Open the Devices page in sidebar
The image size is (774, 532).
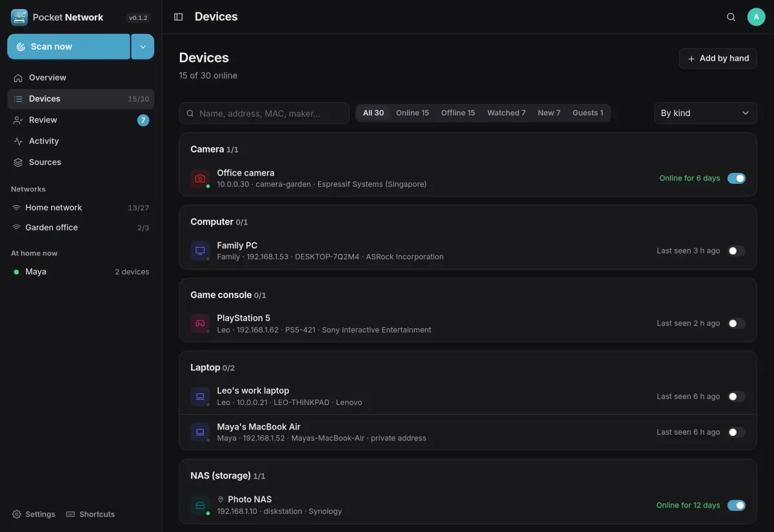(81, 99)
